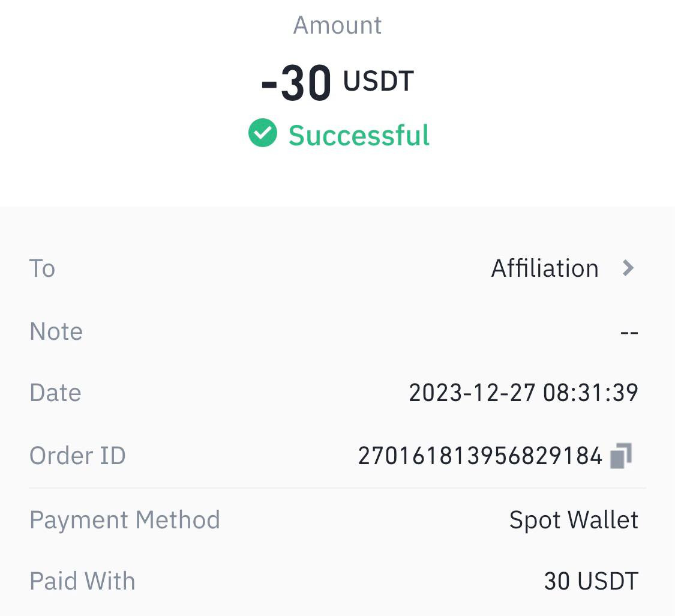Copy the Order ID using copy icon
The width and height of the screenshot is (675, 616).
621,456
